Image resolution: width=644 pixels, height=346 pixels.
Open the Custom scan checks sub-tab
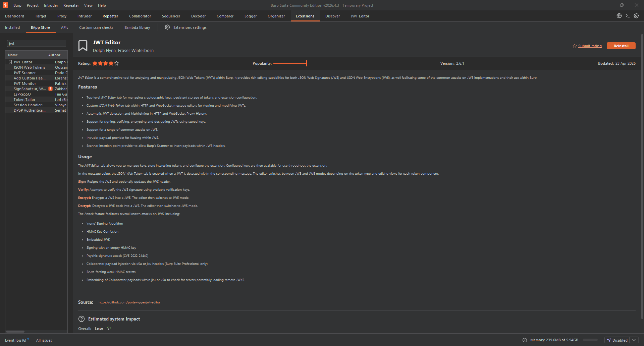pyautogui.click(x=96, y=27)
